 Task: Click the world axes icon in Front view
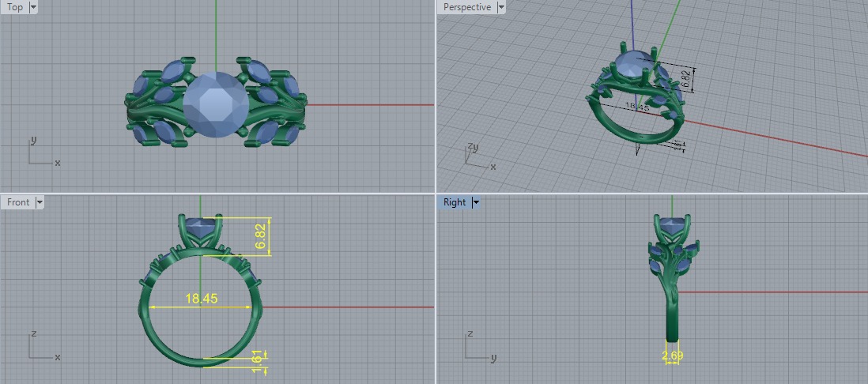pos(43,344)
